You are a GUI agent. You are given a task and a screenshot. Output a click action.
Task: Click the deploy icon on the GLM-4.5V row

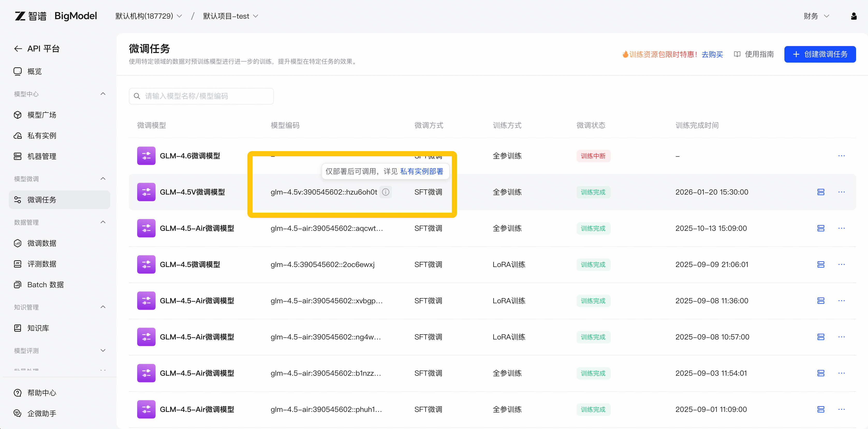click(820, 192)
